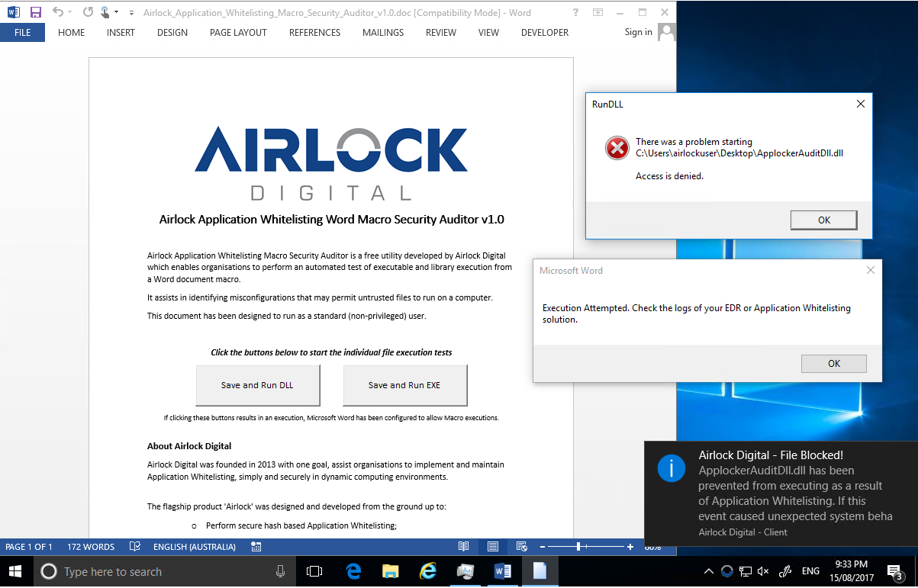Click the Undo icon
Viewport: 918px width, 588px height.
pos(59,12)
